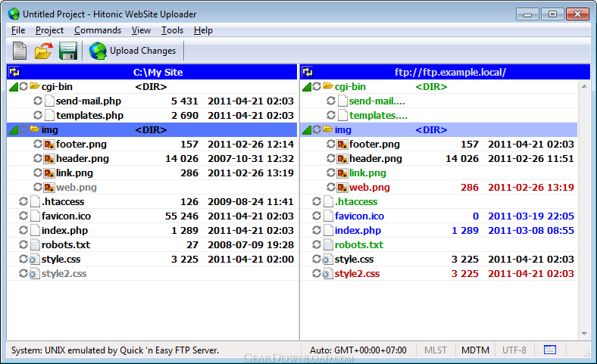Click the keyboard icon in the status bar

click(550, 350)
